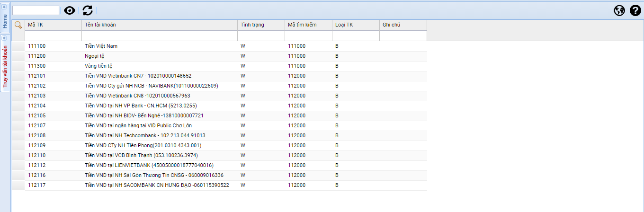The height and width of the screenshot is (212, 644).
Task: Click Tiền VND Vietinbank CN7 account name
Action: [138, 76]
